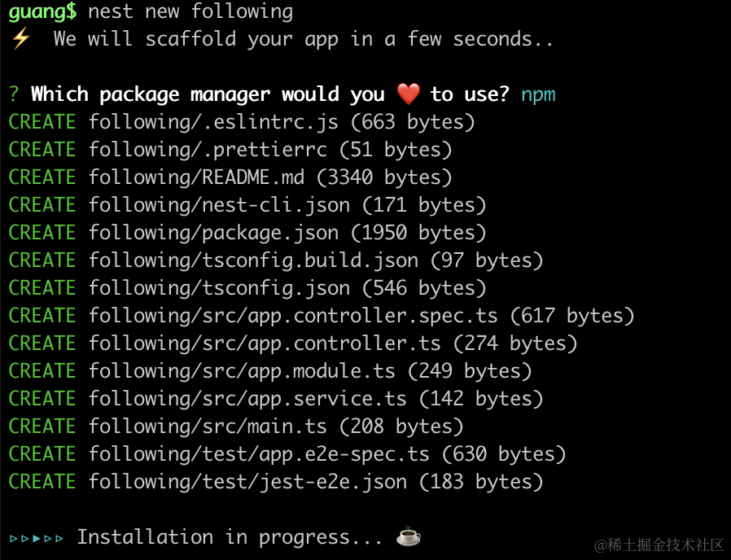Click the following/tsconfig.build.json path
Viewport: 731px width, 560px height.
[253, 261]
